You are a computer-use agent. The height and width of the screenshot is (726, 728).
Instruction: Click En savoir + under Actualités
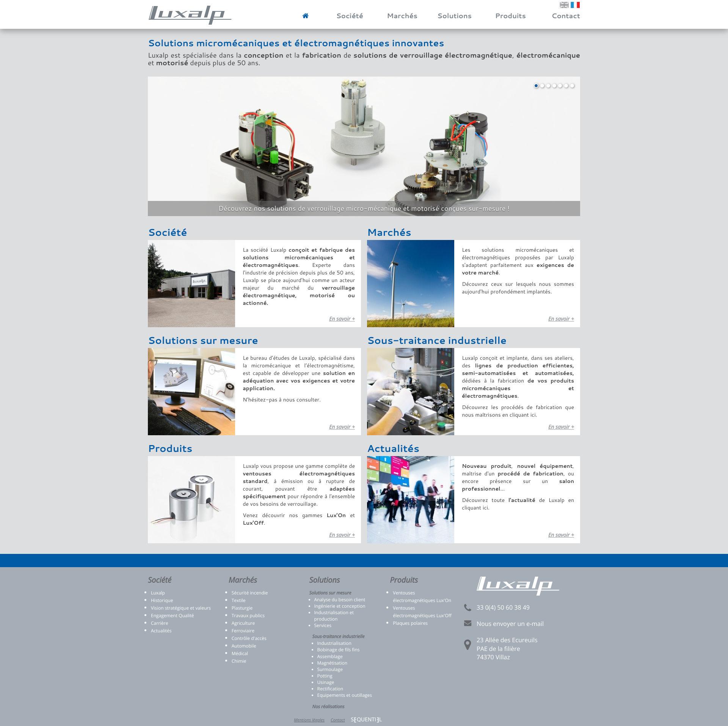tap(561, 535)
